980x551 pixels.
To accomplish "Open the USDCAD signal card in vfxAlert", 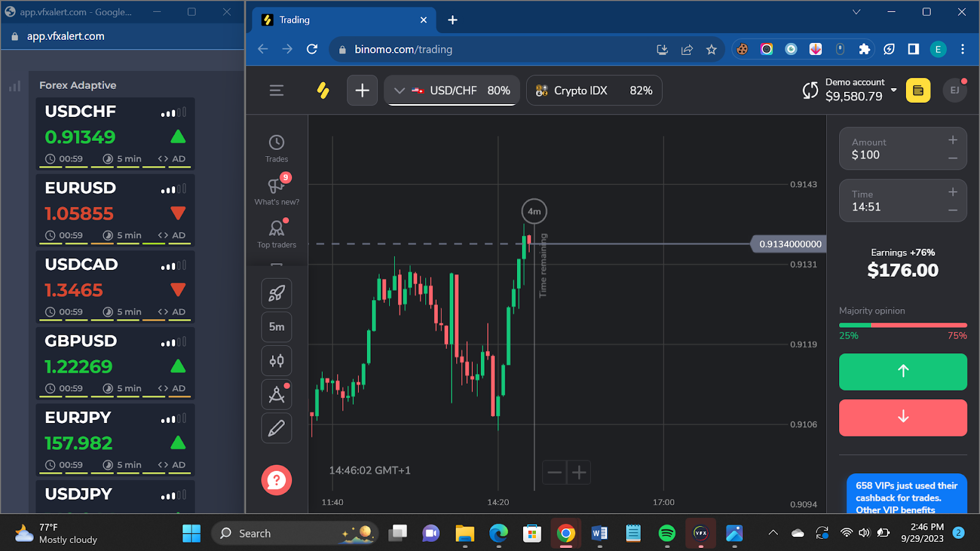I will pos(115,286).
